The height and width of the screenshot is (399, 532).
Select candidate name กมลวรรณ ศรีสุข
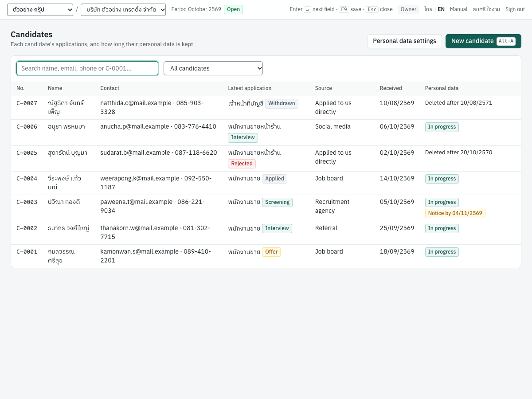click(61, 256)
